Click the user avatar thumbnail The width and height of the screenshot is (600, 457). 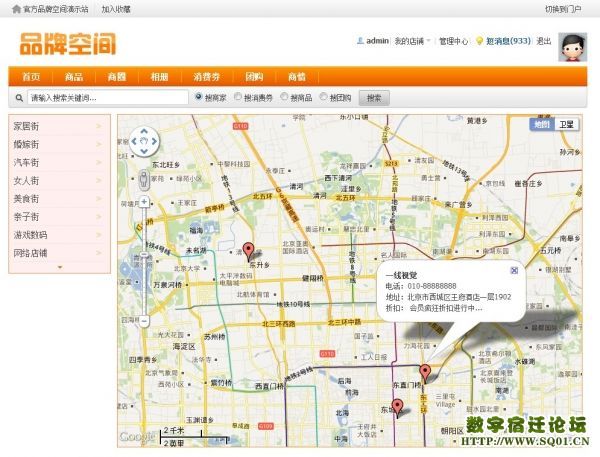[572, 47]
